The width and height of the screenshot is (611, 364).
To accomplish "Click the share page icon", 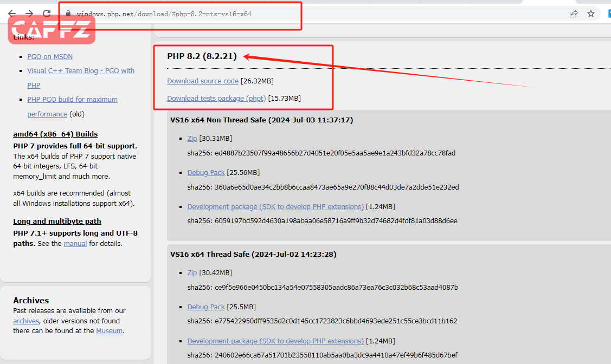I will coord(574,14).
